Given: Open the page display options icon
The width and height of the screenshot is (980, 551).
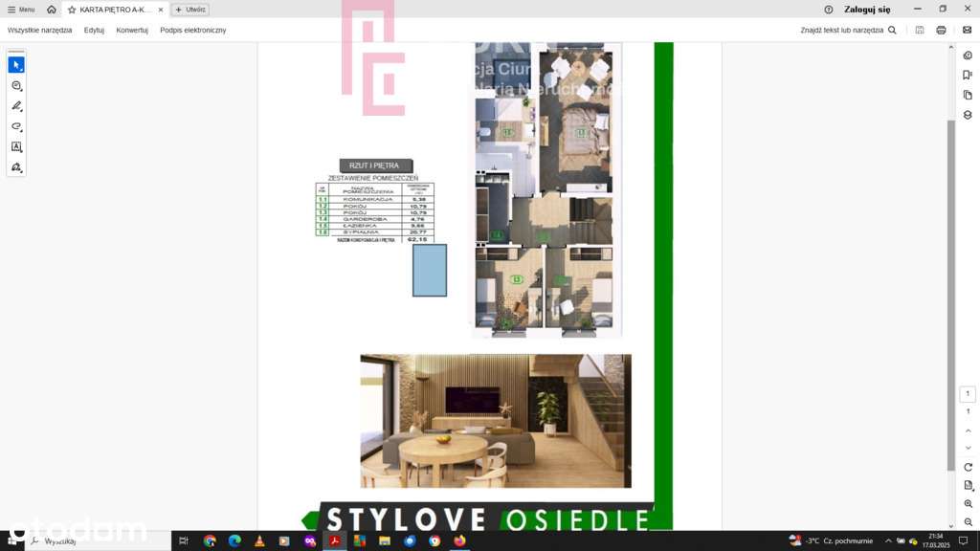Looking at the screenshot, I should 969,485.
